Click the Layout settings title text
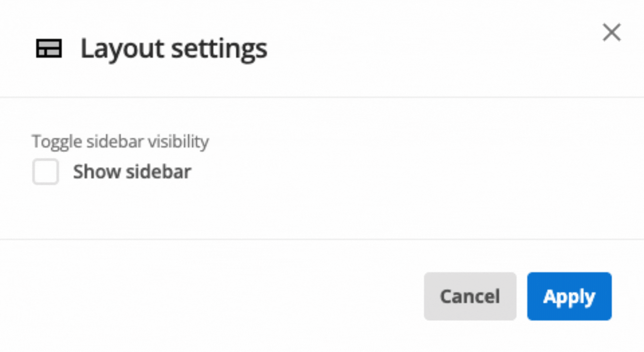The image size is (644, 352). [173, 49]
